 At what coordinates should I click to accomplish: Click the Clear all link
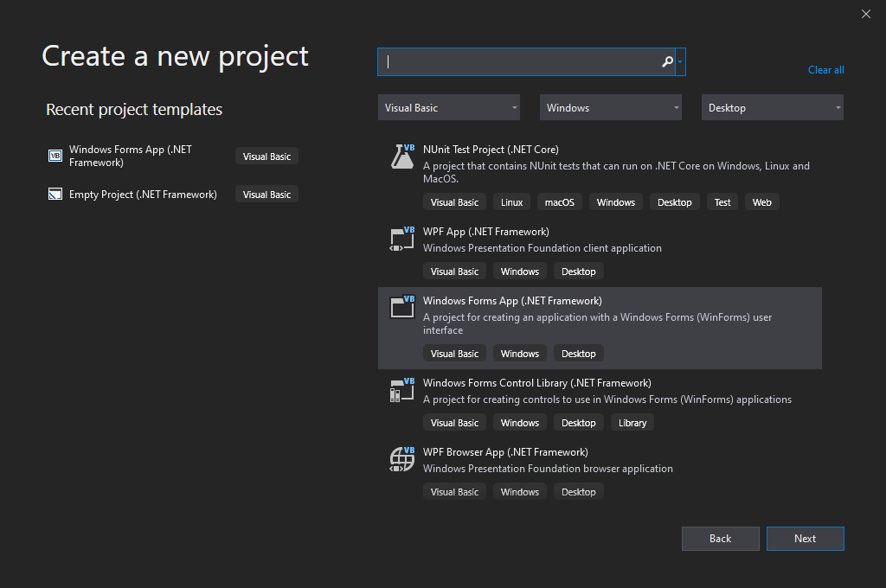coord(825,69)
